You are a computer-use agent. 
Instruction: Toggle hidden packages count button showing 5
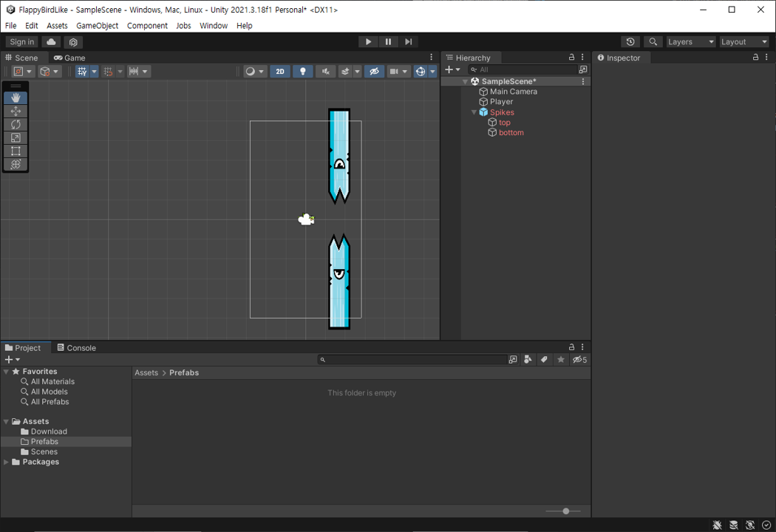pyautogui.click(x=579, y=360)
